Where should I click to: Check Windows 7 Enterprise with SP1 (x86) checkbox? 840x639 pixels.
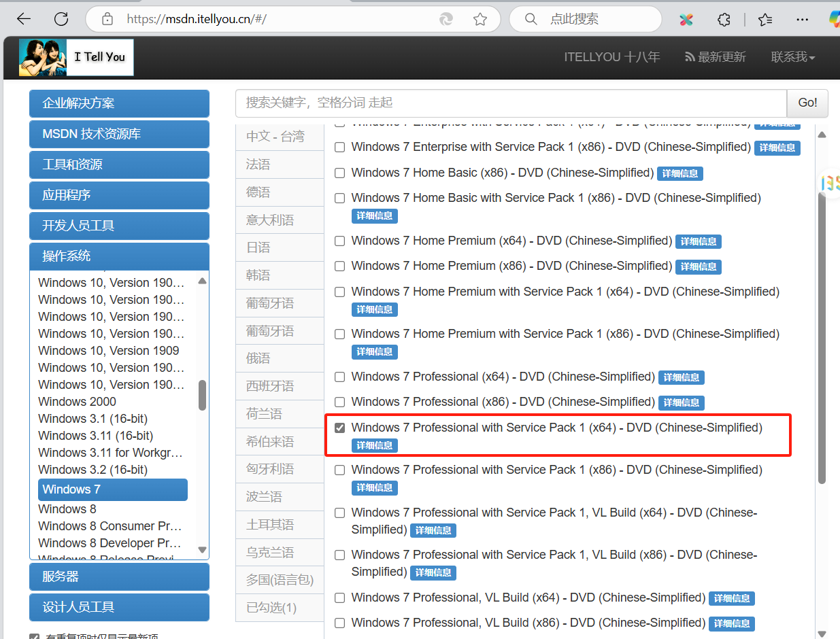pos(340,148)
